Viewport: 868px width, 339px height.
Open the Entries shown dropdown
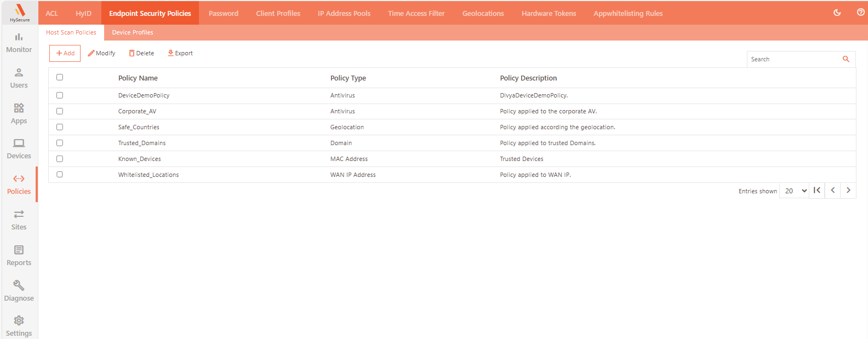[795, 191]
